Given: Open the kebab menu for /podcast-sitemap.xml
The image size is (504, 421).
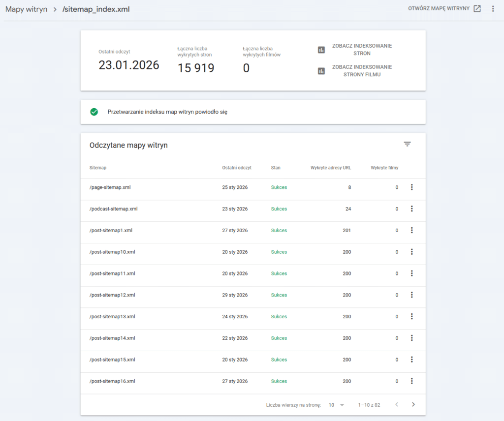Looking at the screenshot, I should click(412, 209).
